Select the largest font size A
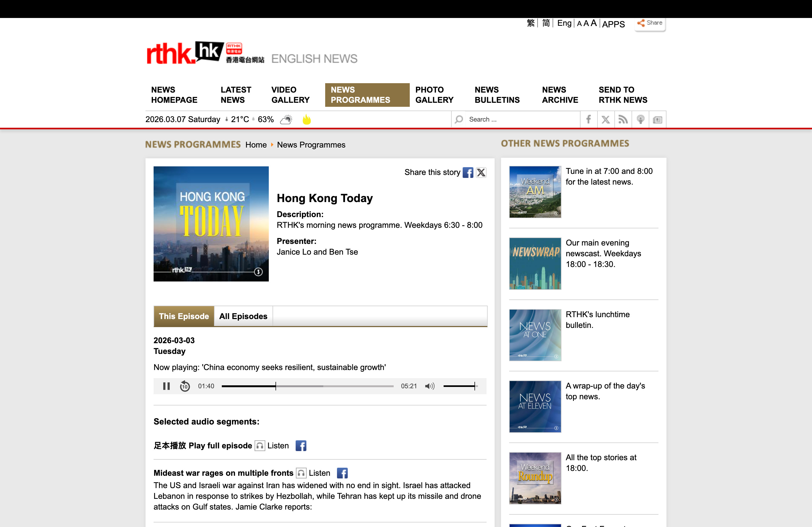 pos(594,23)
